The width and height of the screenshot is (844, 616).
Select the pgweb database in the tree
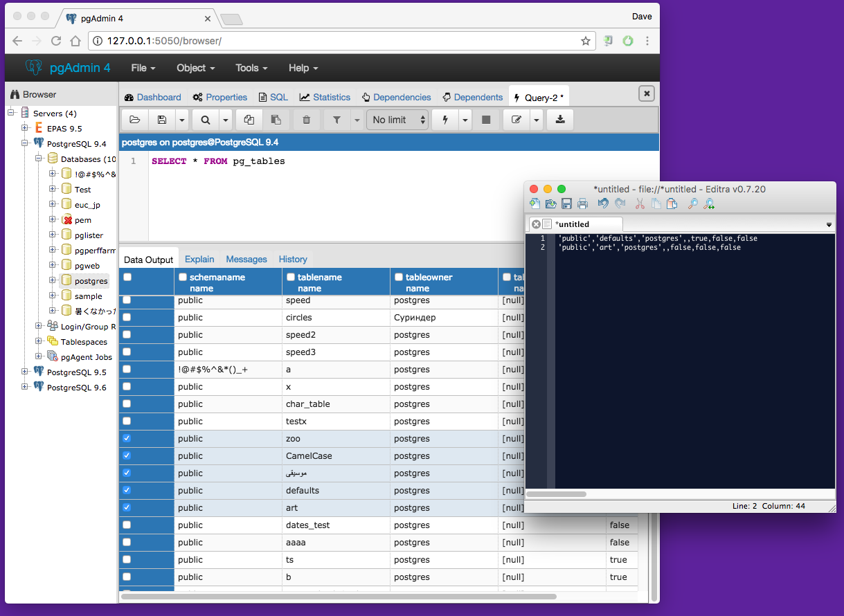pos(87,265)
